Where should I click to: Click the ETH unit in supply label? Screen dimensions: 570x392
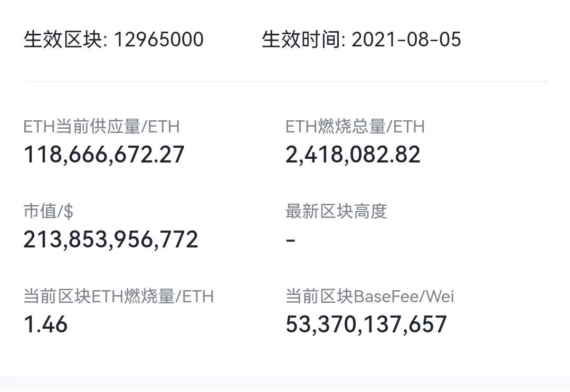[x=164, y=127]
